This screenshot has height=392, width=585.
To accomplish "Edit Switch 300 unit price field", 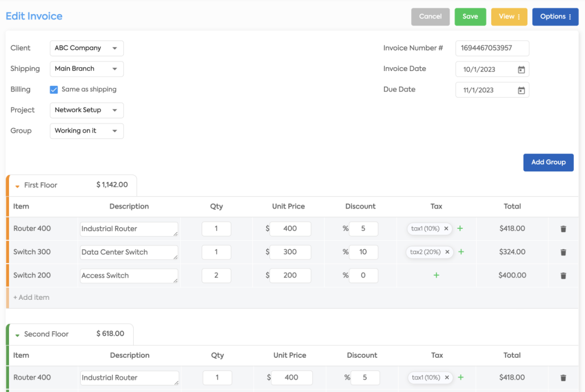I will [x=290, y=252].
